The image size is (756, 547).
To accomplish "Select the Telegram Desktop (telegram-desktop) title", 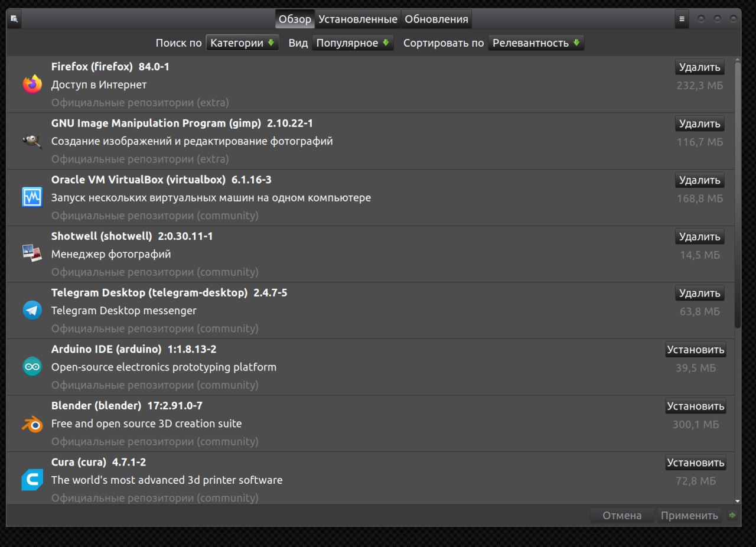I will pyautogui.click(x=170, y=292).
